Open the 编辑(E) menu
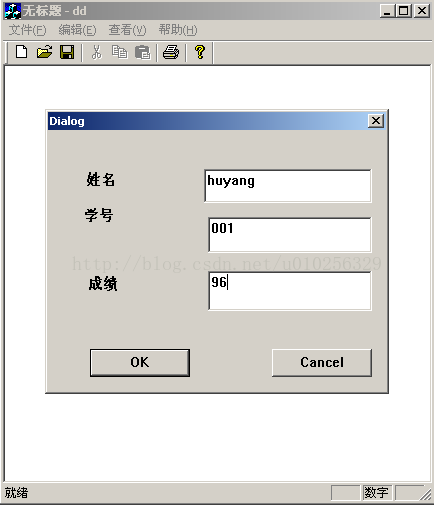Image resolution: width=434 pixels, height=506 pixels. click(77, 30)
